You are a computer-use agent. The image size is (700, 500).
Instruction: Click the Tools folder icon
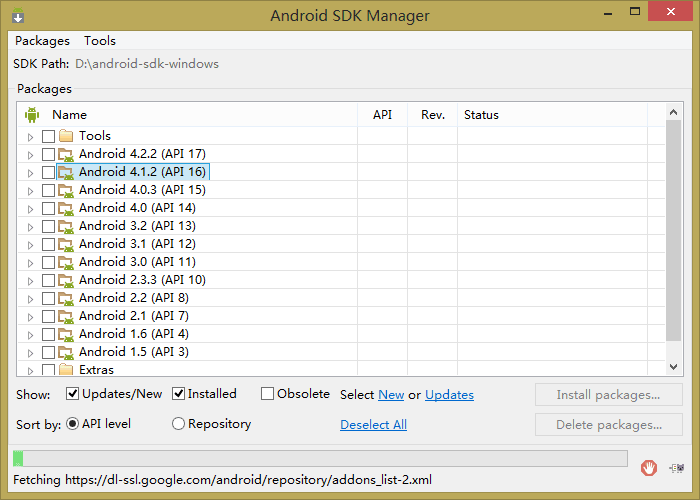(x=66, y=136)
